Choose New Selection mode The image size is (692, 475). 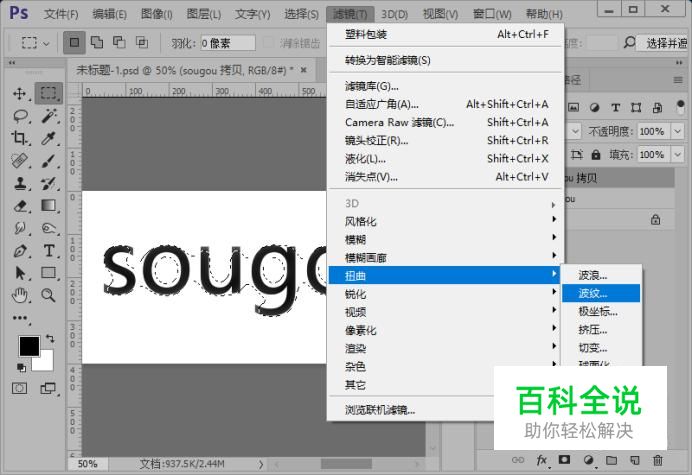[74, 42]
